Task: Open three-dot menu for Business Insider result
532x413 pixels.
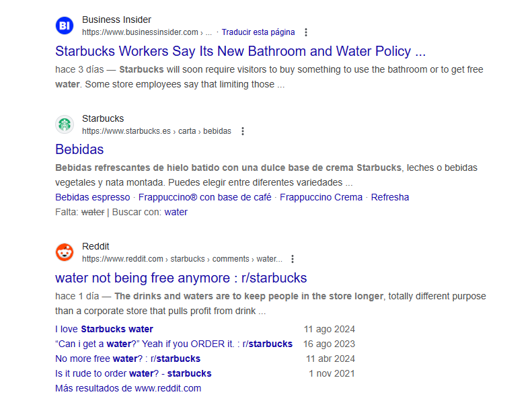Action: point(306,32)
